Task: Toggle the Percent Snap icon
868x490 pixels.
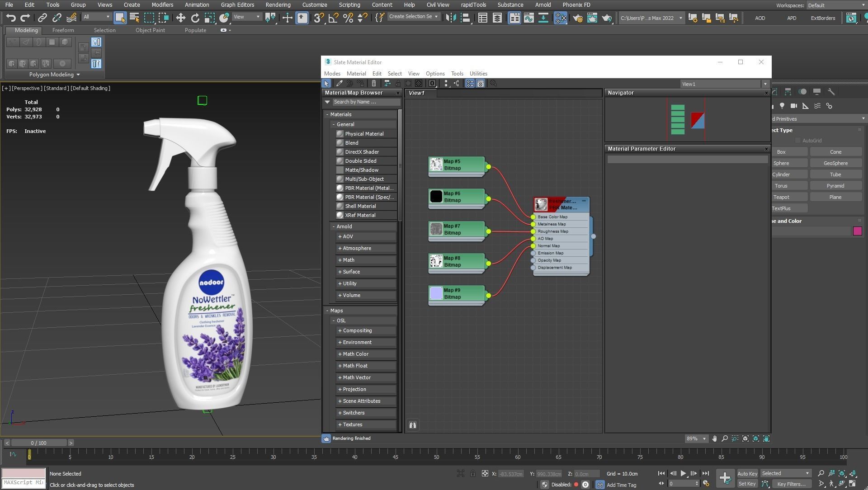Action: pyautogui.click(x=348, y=18)
